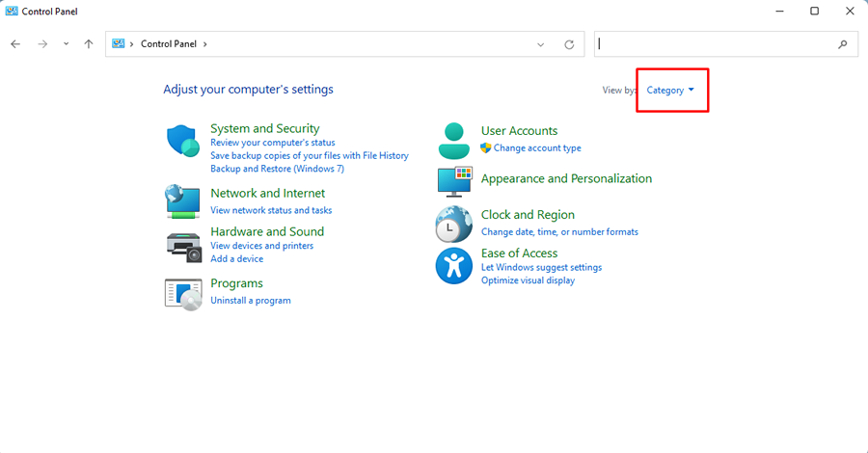Click Uninstall a program link

pyautogui.click(x=250, y=301)
